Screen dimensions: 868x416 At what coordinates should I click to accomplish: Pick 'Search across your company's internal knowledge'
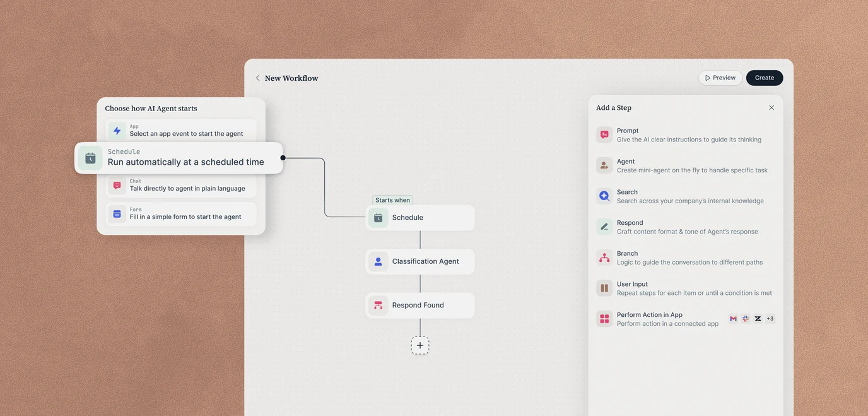pyautogui.click(x=690, y=201)
